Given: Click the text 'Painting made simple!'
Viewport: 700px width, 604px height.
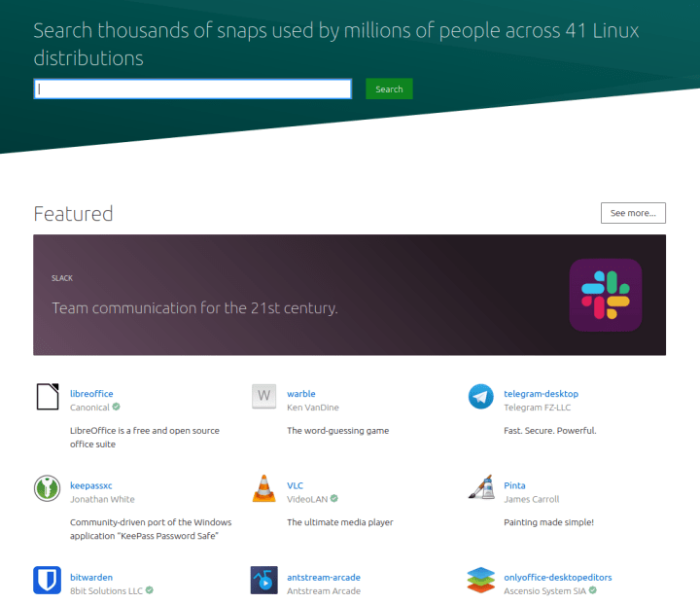Looking at the screenshot, I should point(548,522).
